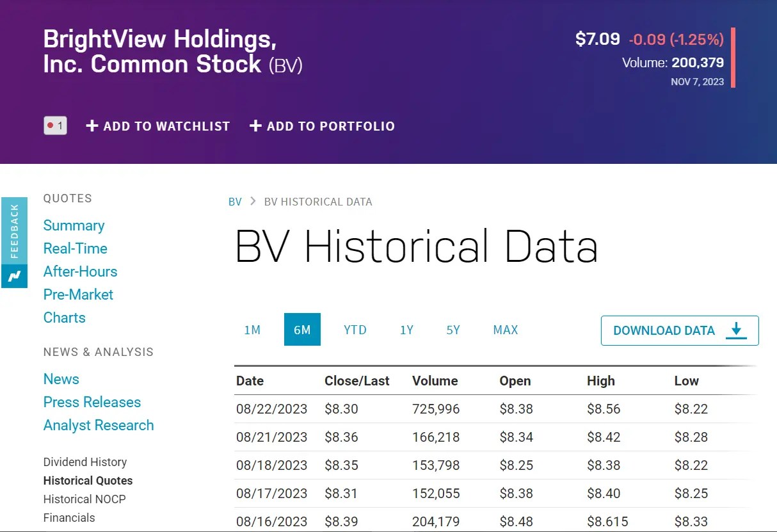Open the Nasdaq feedback sidebar icon

tap(14, 232)
